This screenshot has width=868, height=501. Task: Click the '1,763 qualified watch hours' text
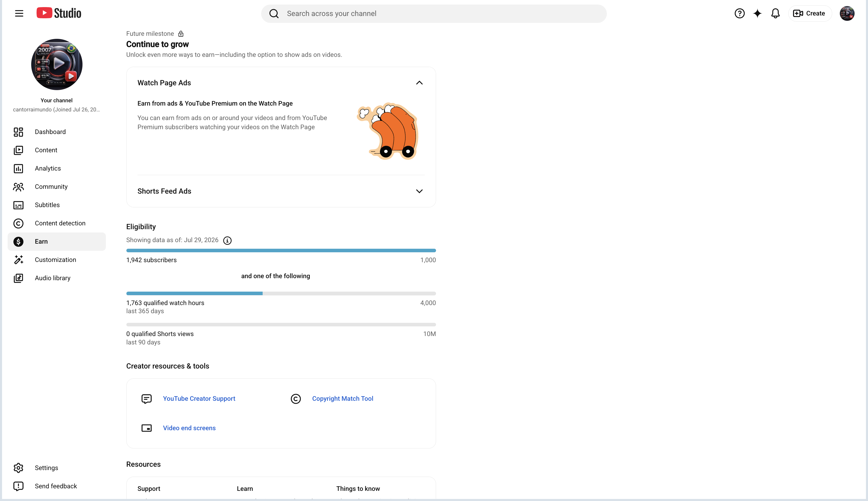click(x=165, y=303)
